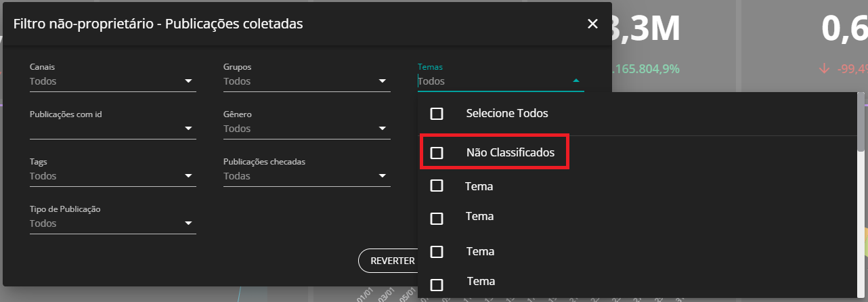Check the Selecione Todos checkbox
Image resolution: width=868 pixels, height=302 pixels.
(437, 114)
